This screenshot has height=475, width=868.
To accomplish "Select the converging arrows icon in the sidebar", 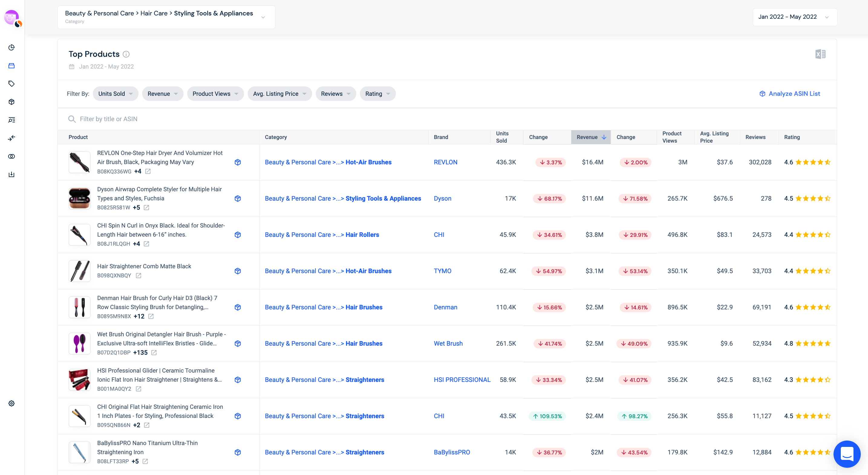I will point(11,138).
